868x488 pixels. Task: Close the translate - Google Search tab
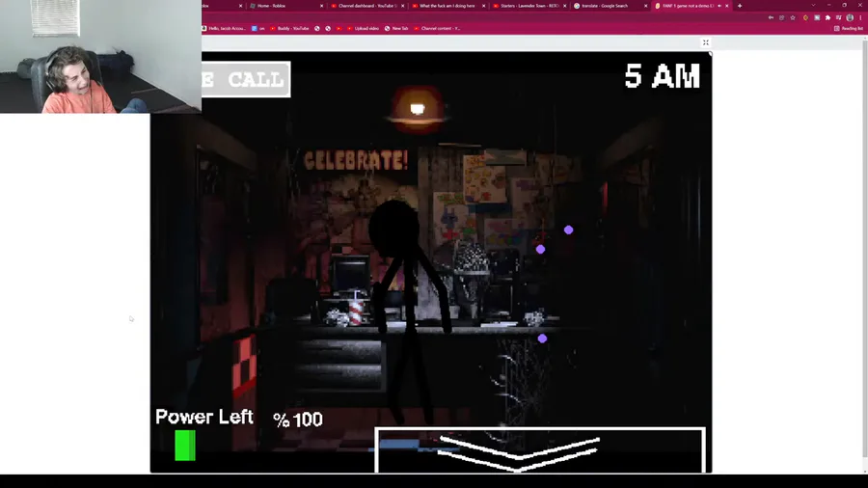[x=645, y=6]
